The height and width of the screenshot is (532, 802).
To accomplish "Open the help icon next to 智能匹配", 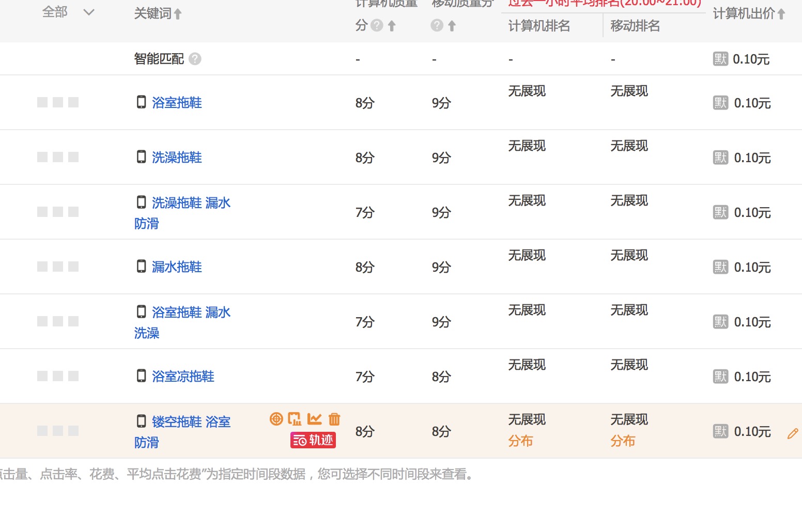I will coord(195,59).
